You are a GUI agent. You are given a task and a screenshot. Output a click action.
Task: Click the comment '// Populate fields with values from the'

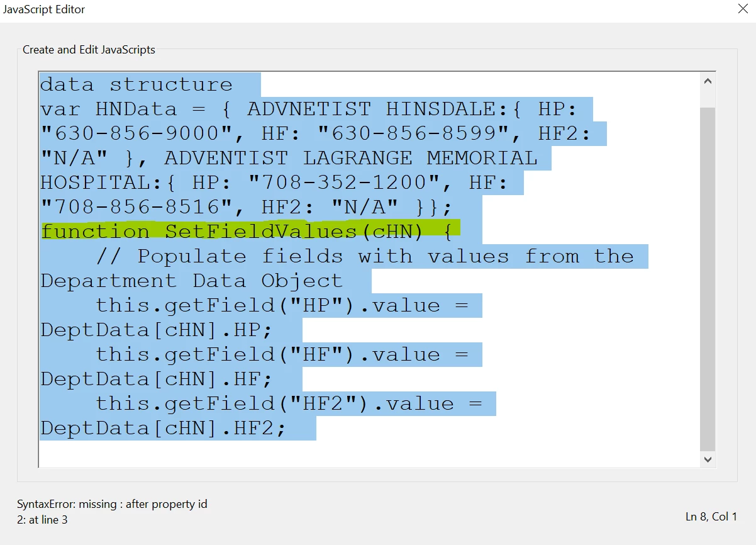[365, 256]
